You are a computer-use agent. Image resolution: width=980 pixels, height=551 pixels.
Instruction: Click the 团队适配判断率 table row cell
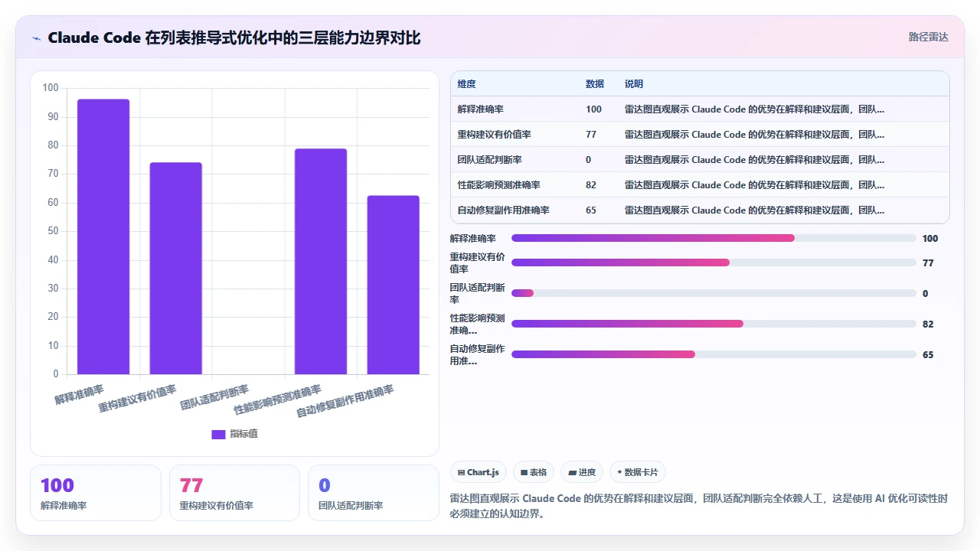pyautogui.click(x=490, y=159)
